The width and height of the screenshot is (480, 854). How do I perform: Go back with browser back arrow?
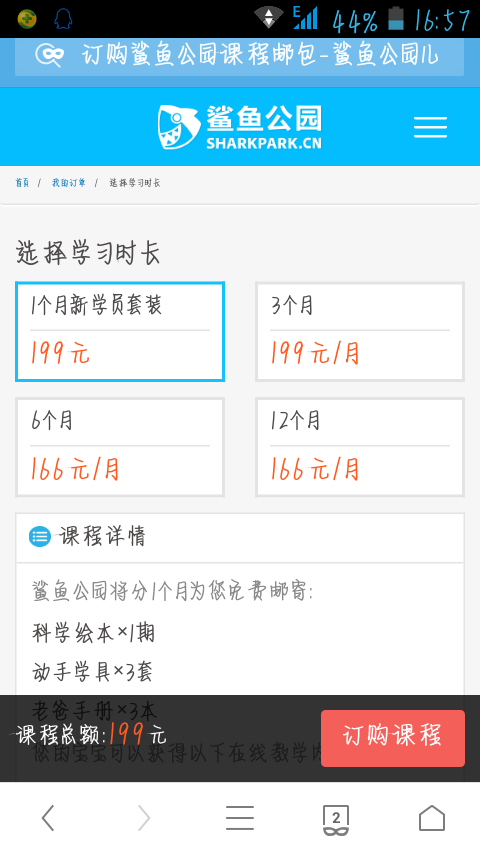click(48, 818)
